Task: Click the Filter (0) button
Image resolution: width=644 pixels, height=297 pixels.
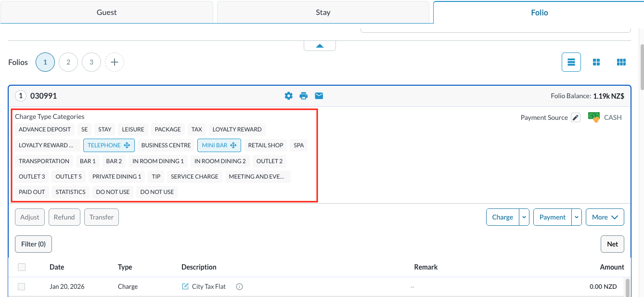Action: point(33,244)
